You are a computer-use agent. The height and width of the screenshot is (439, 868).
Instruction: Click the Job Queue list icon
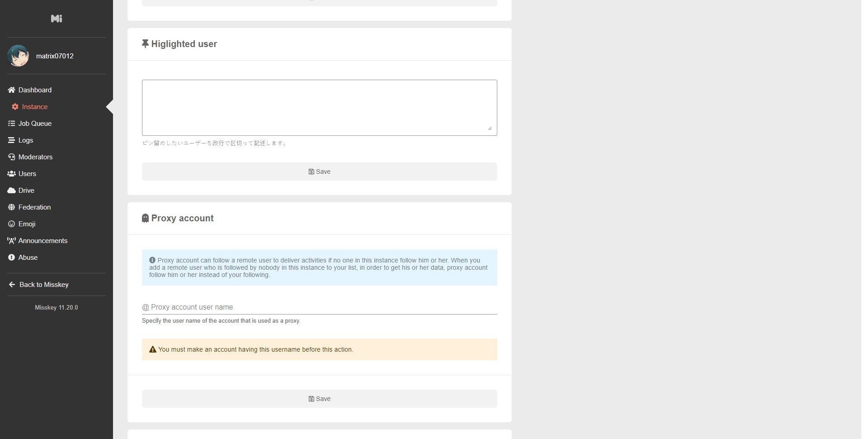click(12, 124)
